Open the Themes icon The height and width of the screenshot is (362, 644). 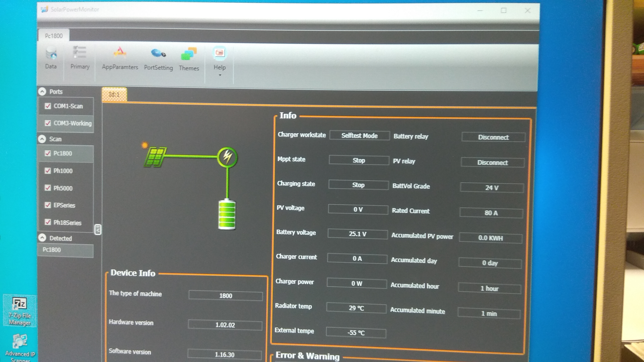(189, 54)
